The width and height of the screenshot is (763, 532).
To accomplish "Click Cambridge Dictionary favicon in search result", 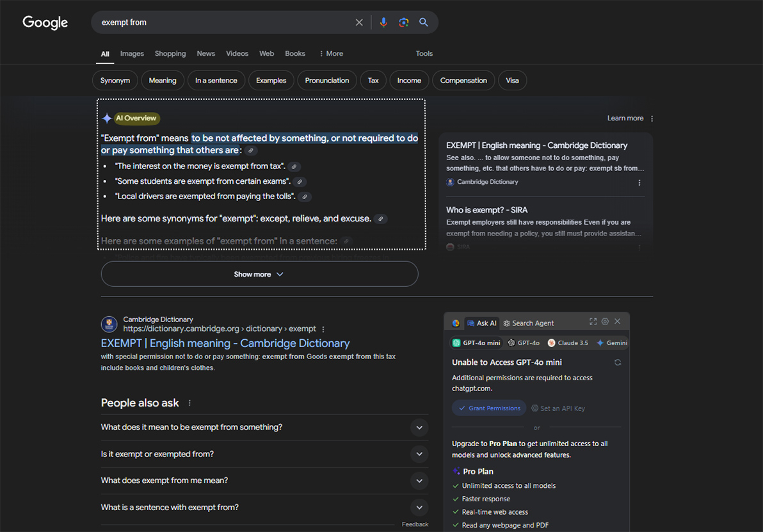I will [109, 324].
